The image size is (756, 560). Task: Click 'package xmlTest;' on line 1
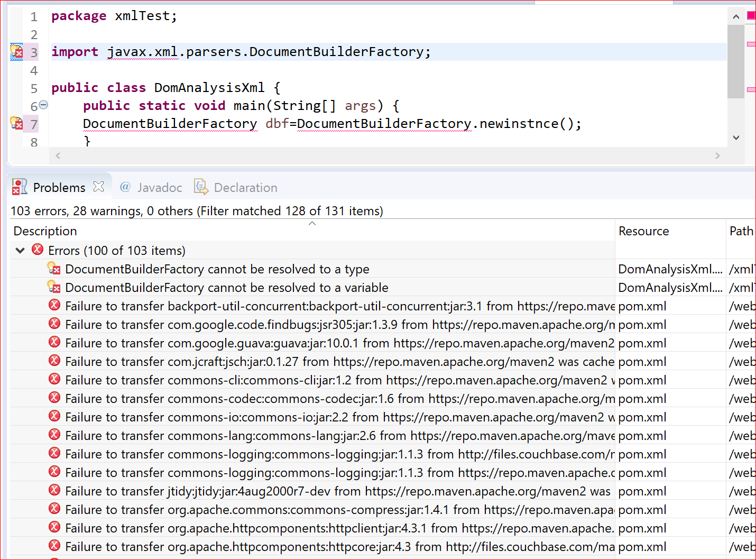pos(114,16)
